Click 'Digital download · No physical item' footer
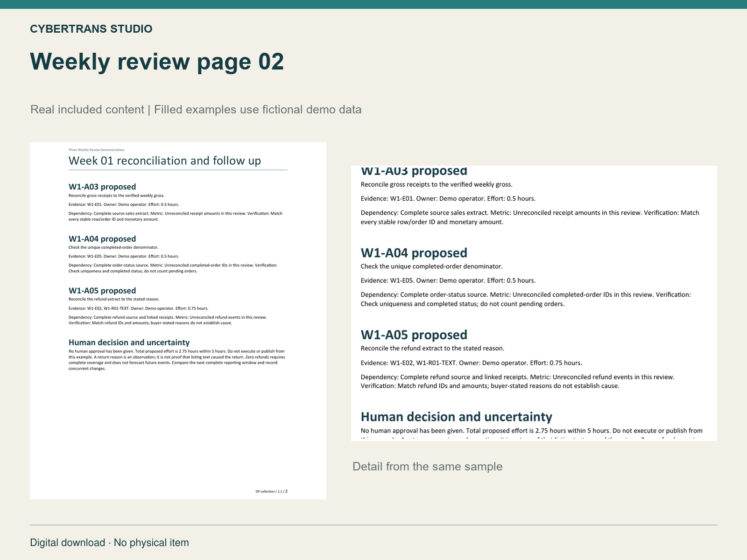 (x=110, y=543)
